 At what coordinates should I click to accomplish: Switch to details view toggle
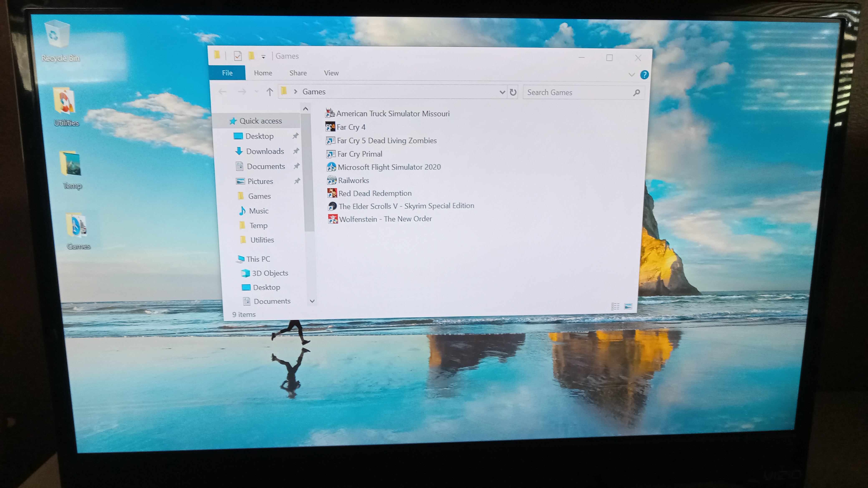pyautogui.click(x=615, y=306)
